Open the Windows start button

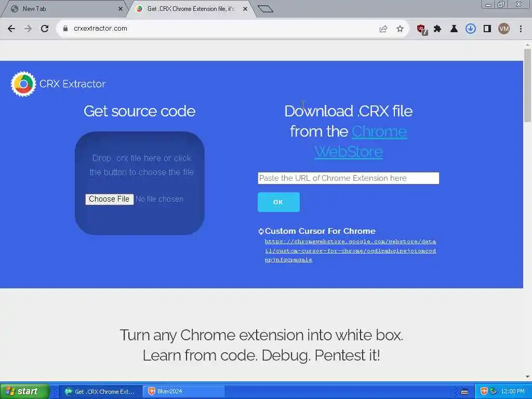[x=24, y=391]
